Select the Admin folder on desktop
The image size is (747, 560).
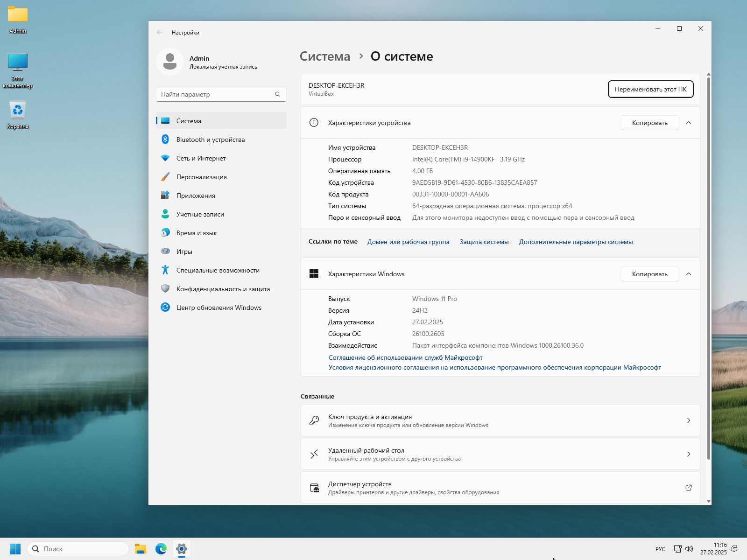pyautogui.click(x=18, y=20)
